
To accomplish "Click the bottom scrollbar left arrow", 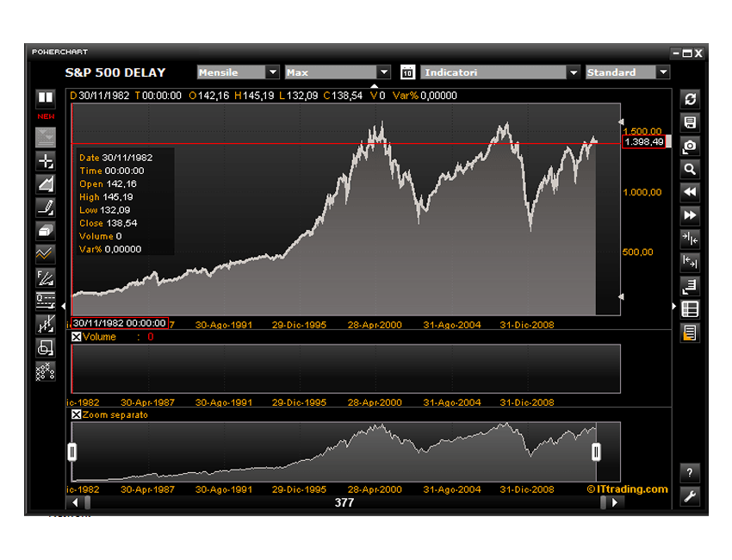I will [76, 502].
